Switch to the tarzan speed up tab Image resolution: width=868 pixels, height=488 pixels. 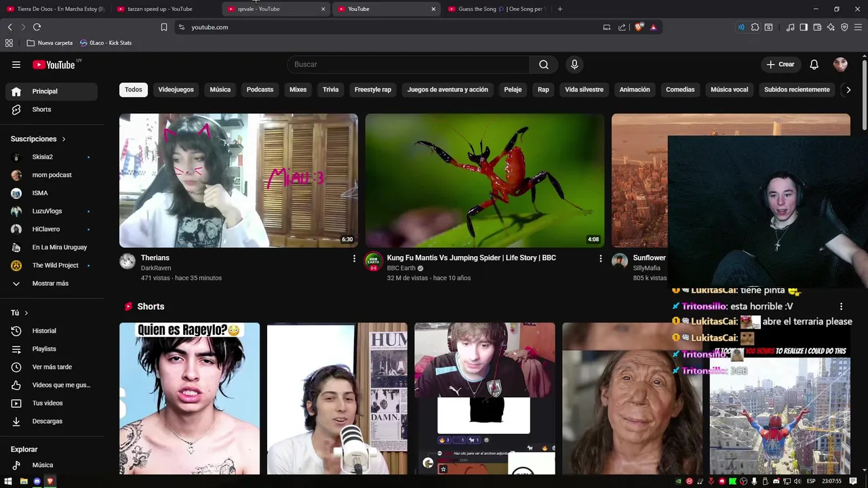tap(165, 9)
